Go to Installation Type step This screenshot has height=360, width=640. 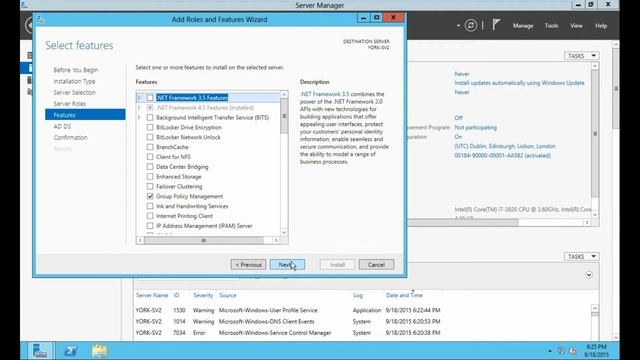(x=74, y=82)
